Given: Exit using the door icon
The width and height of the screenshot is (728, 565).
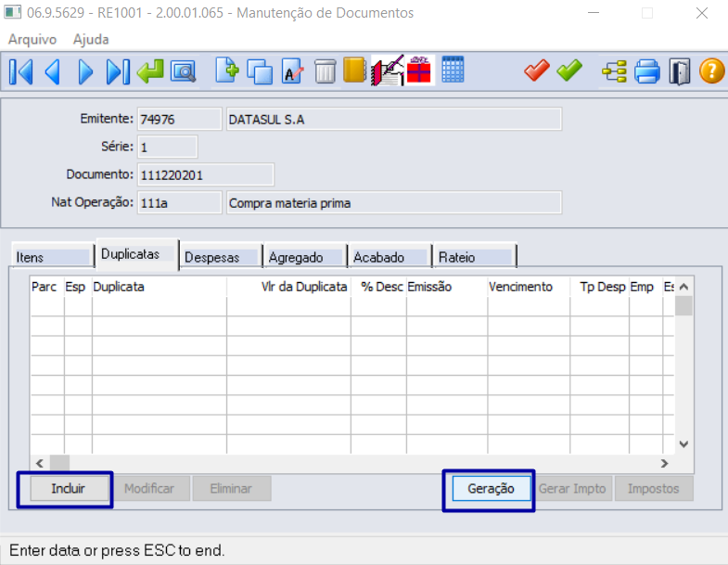Looking at the screenshot, I should 679,71.
